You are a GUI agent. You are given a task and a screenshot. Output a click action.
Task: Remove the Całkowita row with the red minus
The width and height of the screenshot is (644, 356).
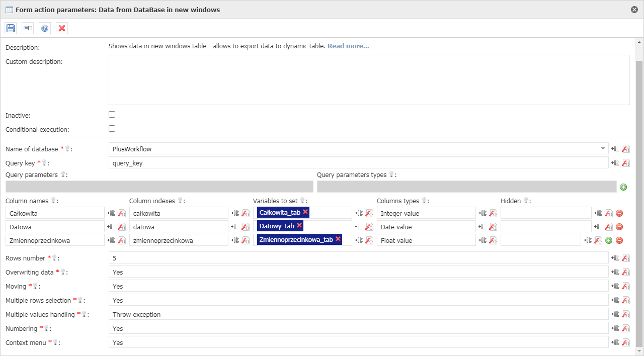point(619,213)
